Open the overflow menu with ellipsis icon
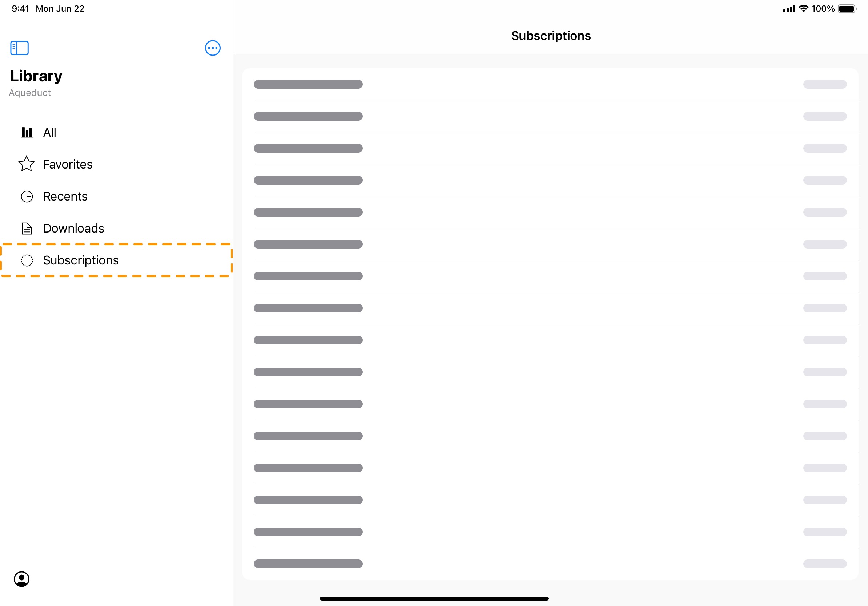 212,48
